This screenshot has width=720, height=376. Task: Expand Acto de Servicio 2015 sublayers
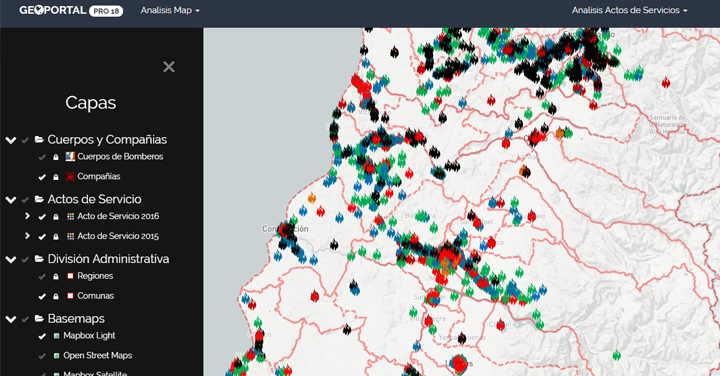point(27,236)
